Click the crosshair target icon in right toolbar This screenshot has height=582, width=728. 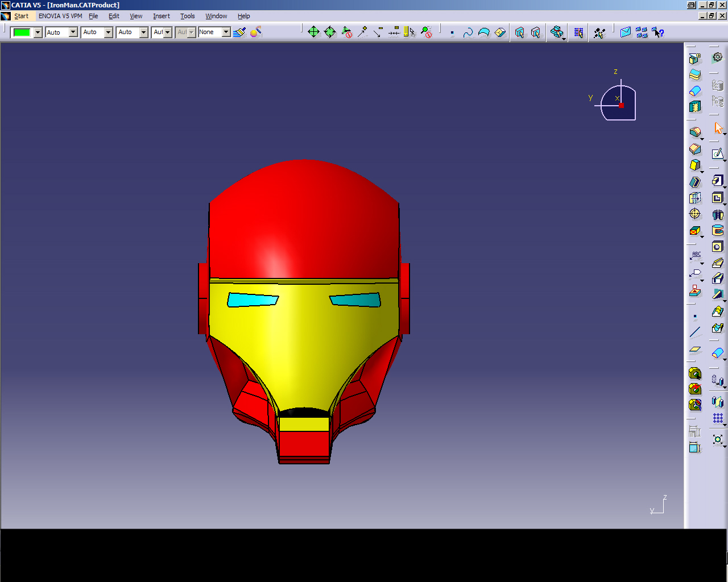[x=695, y=214]
